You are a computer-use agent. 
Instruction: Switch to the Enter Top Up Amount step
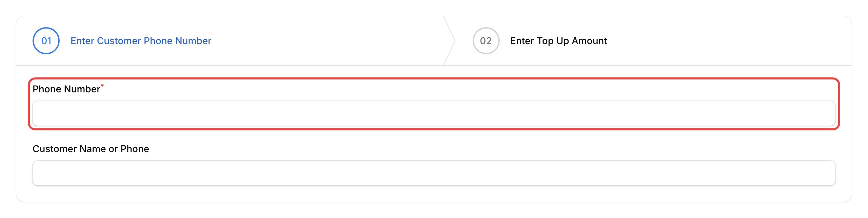click(558, 41)
